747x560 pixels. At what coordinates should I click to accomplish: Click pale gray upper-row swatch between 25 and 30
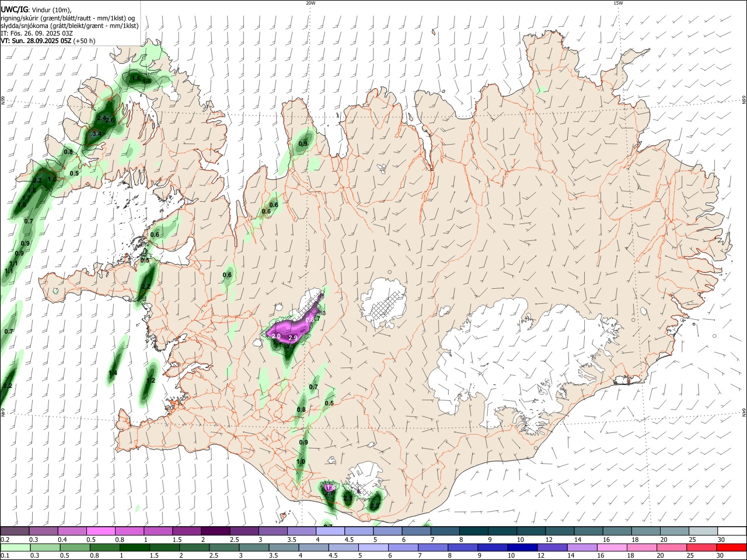(703, 531)
